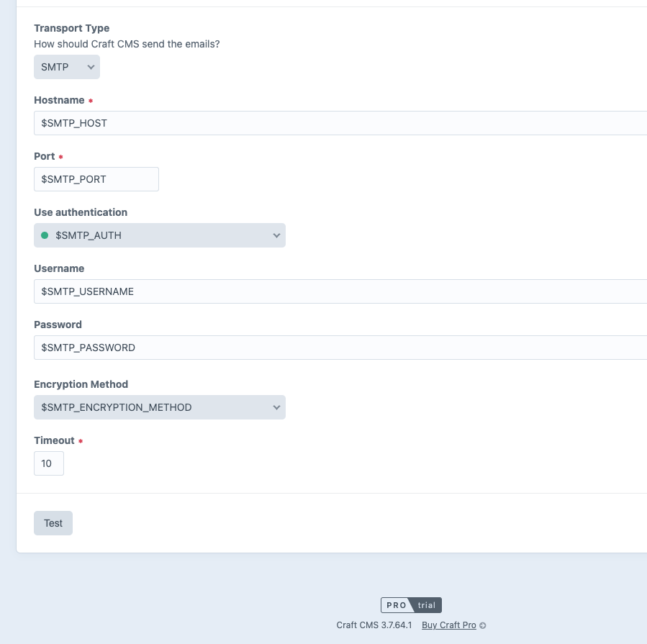Click the chevron on the Encryption Method dropdown
The image size is (647, 644).
pos(276,407)
